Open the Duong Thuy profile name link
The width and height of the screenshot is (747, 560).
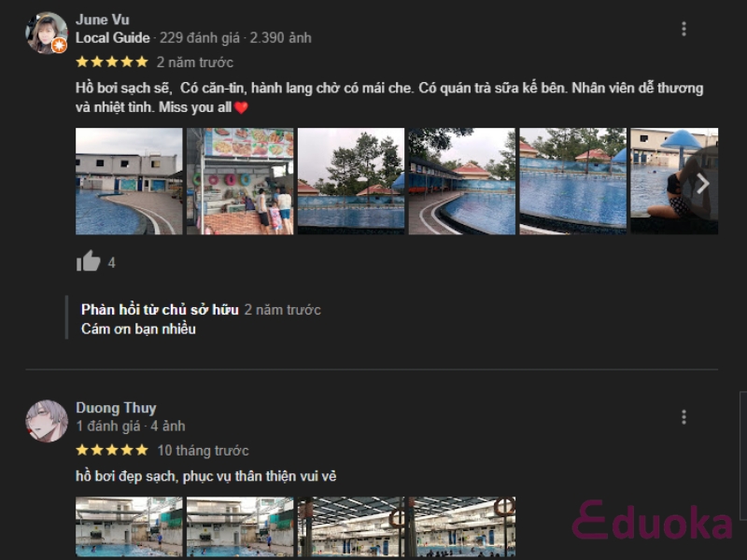tap(116, 408)
